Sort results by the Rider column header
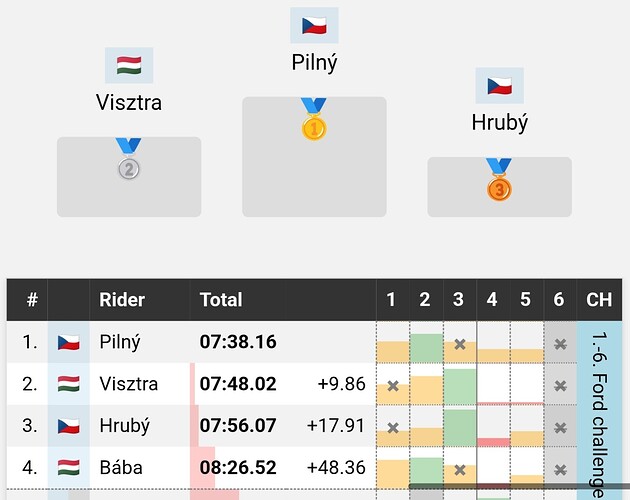Viewport: 630px width, 500px height. (x=122, y=299)
